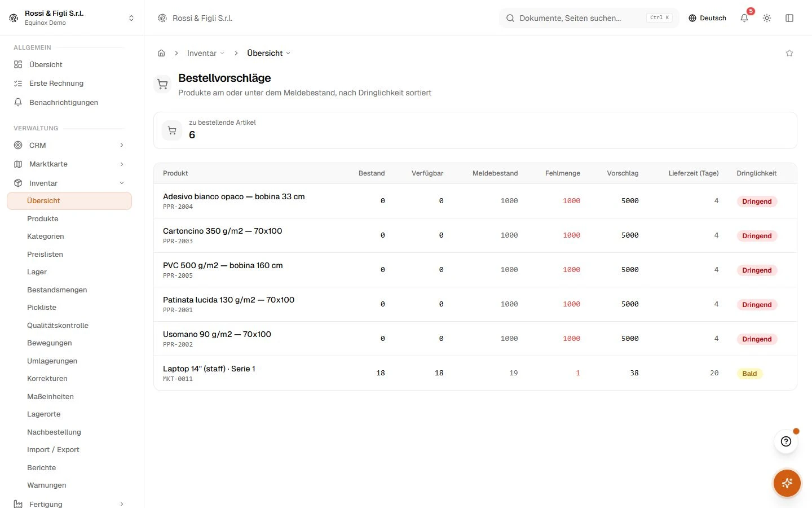Screen dimensions: 812x508
Task: Sort table by the Dringlichkeit column header
Action: click(x=756, y=173)
